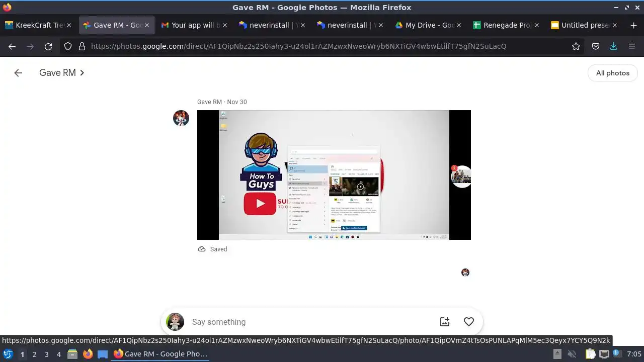Switch to workspace 2

coord(34,354)
